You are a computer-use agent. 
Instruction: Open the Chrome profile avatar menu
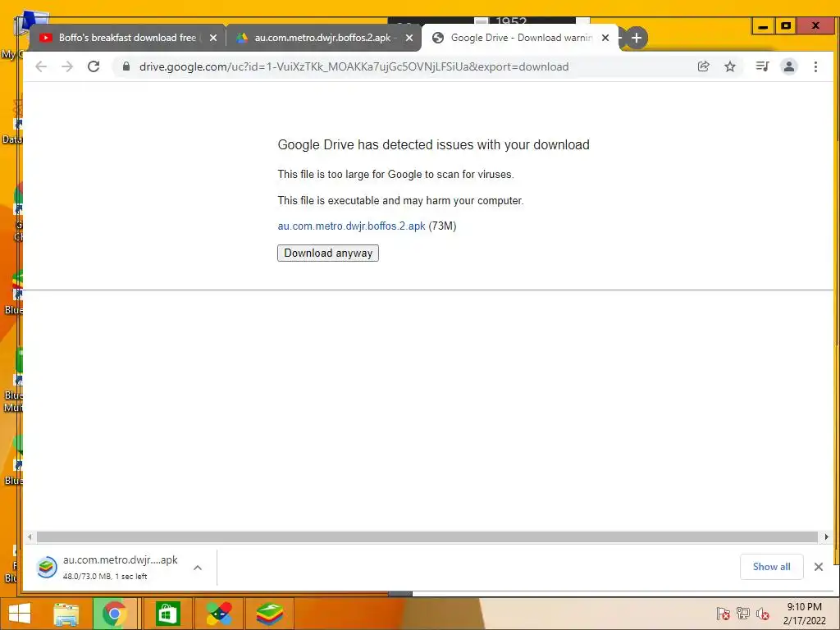pyautogui.click(x=789, y=66)
